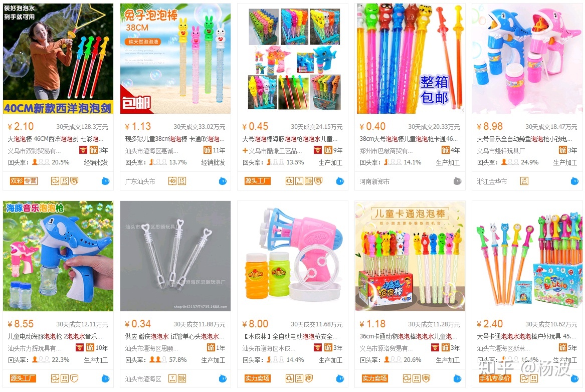Click the 商 badge on the ¥8.00 listing

click(x=309, y=378)
